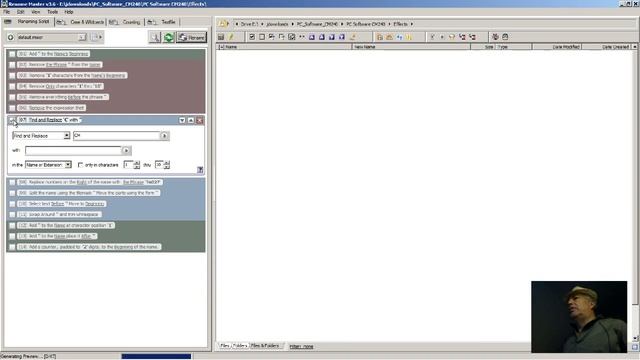Click the first blue move arrow toolbar icon
640x360 pixels.
click(x=312, y=37)
